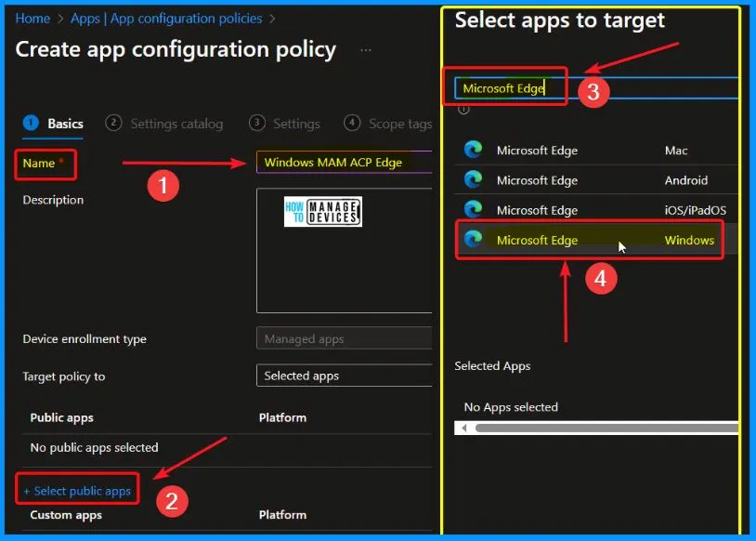756x541 pixels.
Task: Click the Name field with Windows MAM ACP Edge
Action: 345,162
